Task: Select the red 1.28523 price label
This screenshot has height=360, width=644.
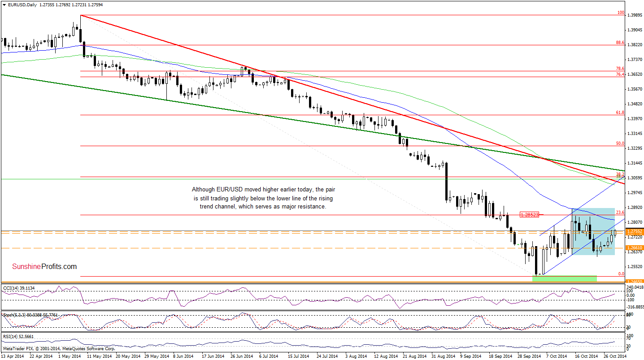Action: [x=530, y=215]
